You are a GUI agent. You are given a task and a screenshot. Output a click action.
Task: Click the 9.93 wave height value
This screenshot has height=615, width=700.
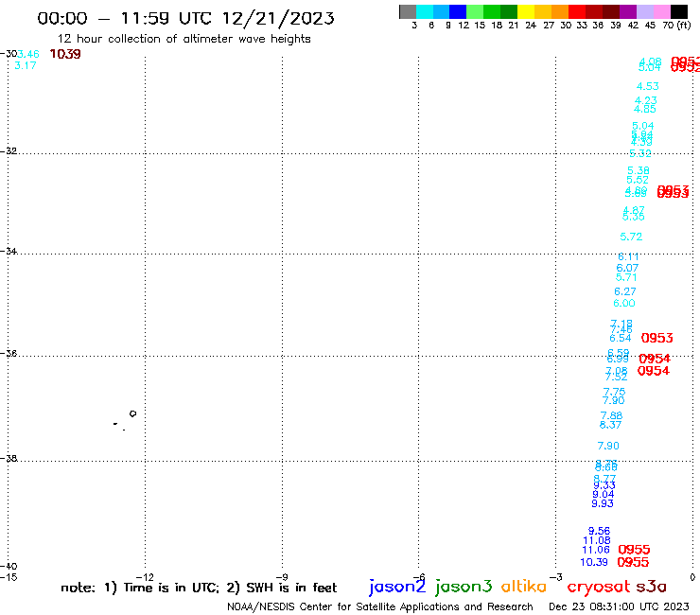(603, 503)
